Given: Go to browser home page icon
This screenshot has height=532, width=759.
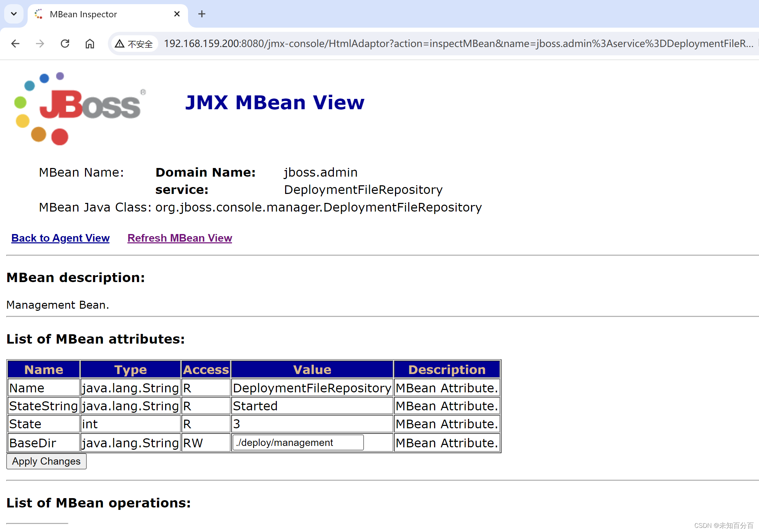Looking at the screenshot, I should (x=90, y=44).
